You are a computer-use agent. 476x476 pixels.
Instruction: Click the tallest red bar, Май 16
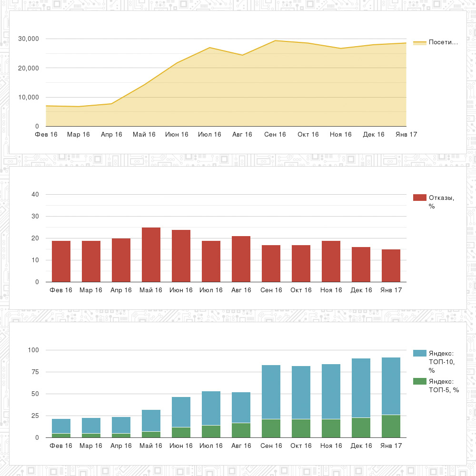pos(151,255)
